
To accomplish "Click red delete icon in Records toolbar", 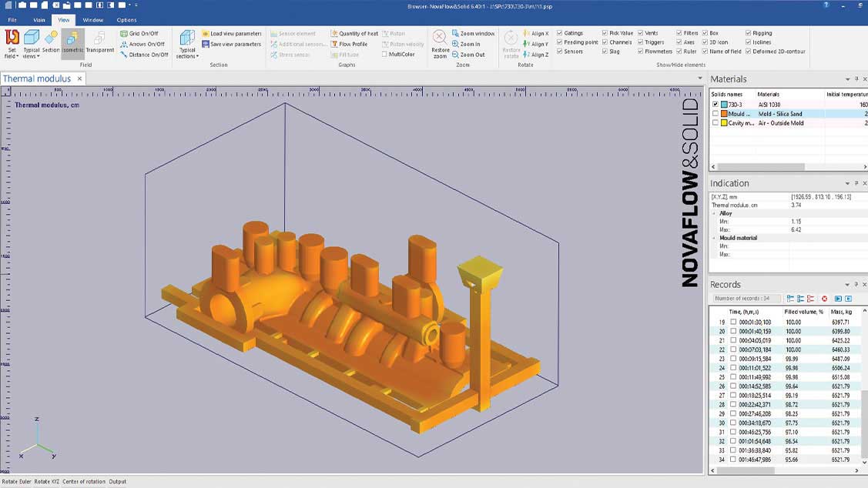I will 824,299.
